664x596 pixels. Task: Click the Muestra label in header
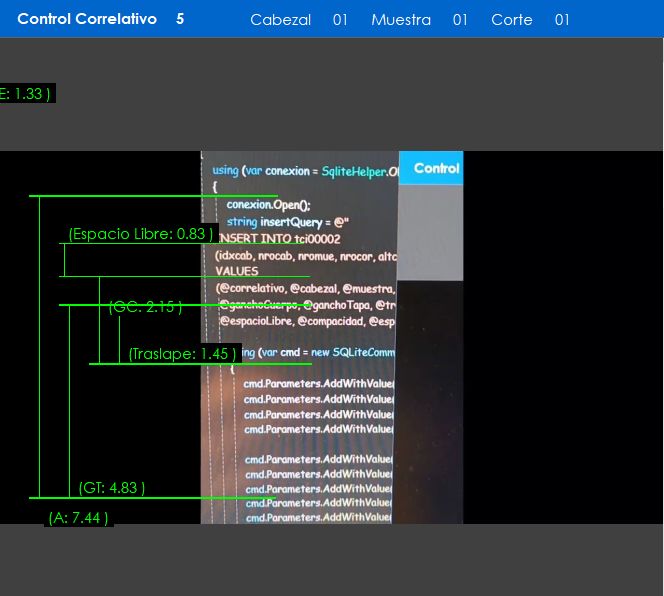click(x=400, y=20)
